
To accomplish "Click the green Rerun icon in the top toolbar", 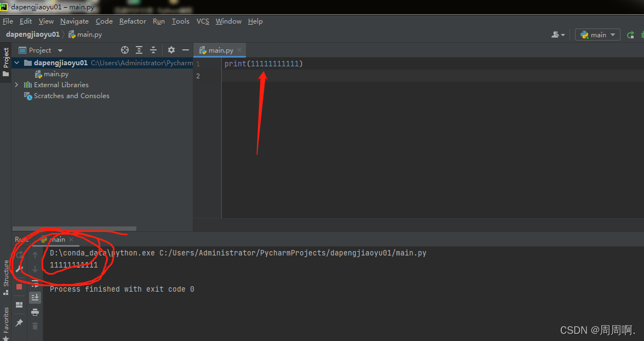I will pos(630,35).
